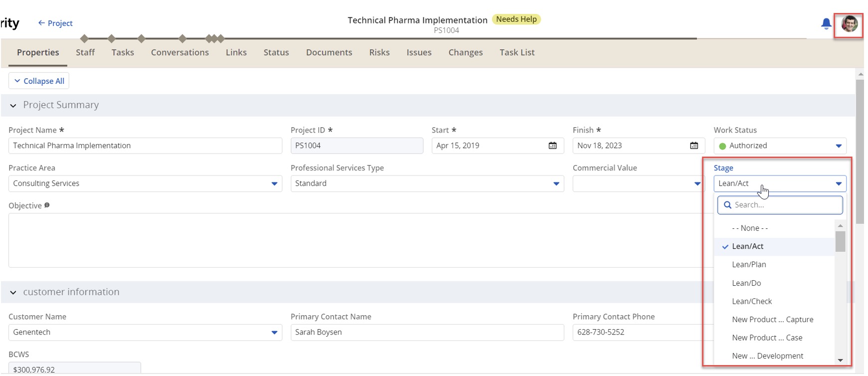Open the user profile avatar

(849, 23)
